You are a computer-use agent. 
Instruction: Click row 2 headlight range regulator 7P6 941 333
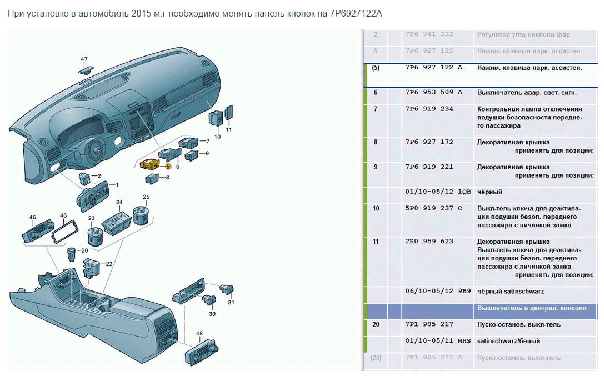point(480,36)
